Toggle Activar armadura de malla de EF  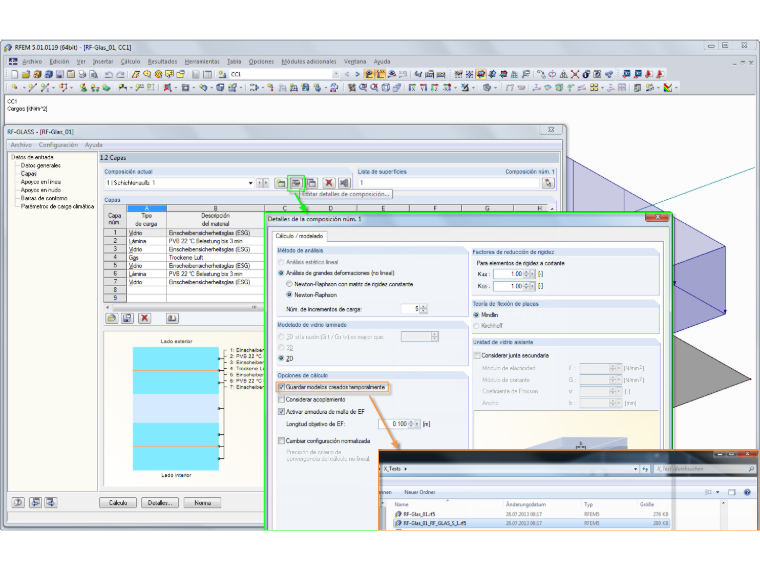tap(282, 412)
